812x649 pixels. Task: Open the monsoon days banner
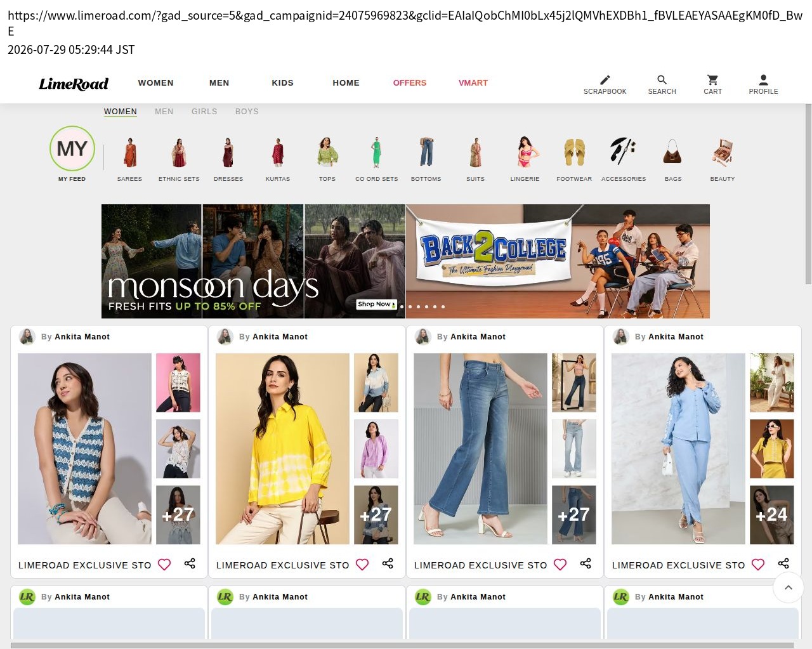253,261
